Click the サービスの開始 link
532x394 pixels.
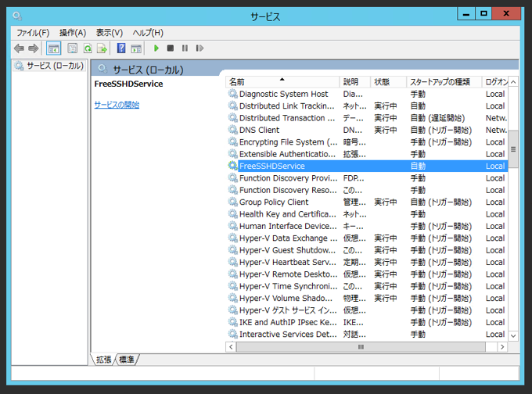[x=117, y=105]
